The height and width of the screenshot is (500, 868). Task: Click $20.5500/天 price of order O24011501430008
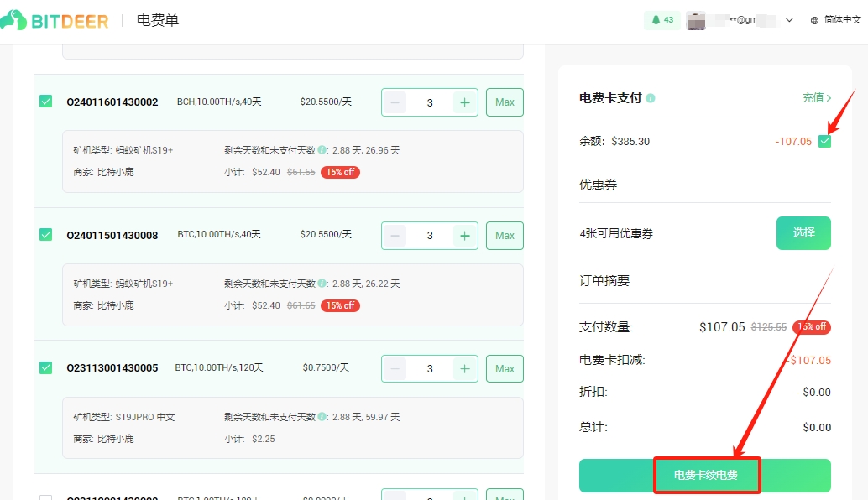tap(326, 235)
